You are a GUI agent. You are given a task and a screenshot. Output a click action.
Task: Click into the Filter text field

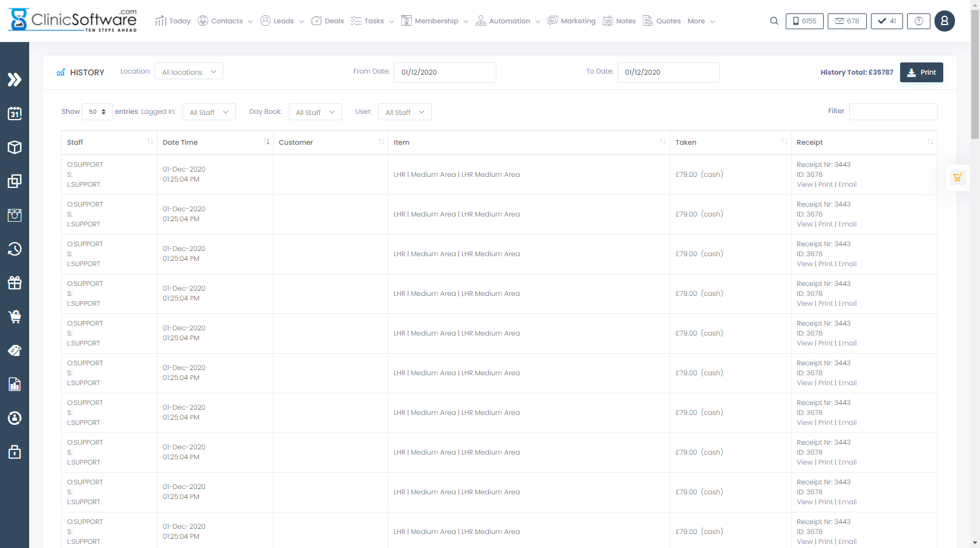tap(893, 111)
